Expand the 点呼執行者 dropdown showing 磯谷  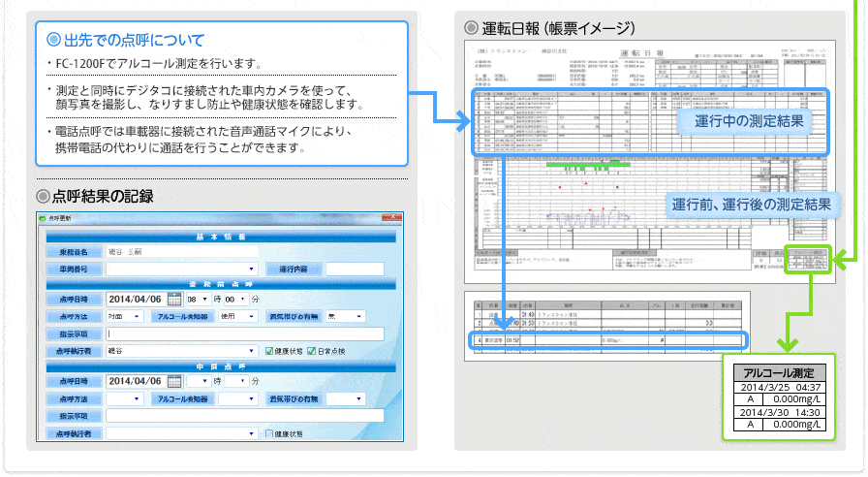point(251,351)
